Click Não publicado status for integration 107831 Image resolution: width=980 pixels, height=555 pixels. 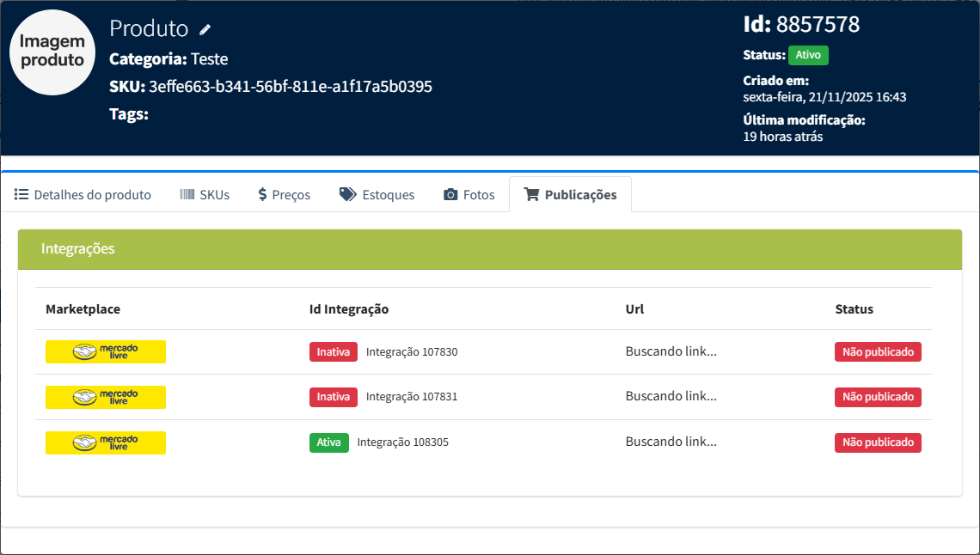(x=877, y=397)
